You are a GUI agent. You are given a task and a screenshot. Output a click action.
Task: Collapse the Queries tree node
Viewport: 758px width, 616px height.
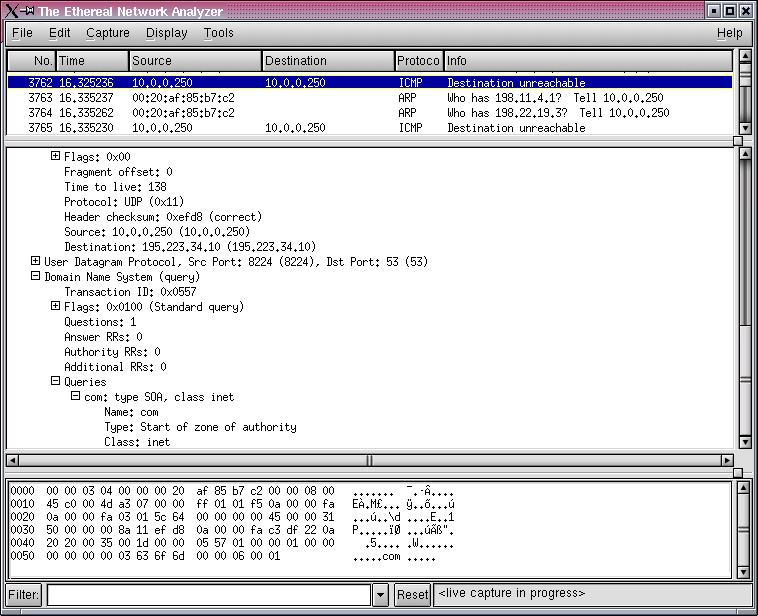click(56, 382)
